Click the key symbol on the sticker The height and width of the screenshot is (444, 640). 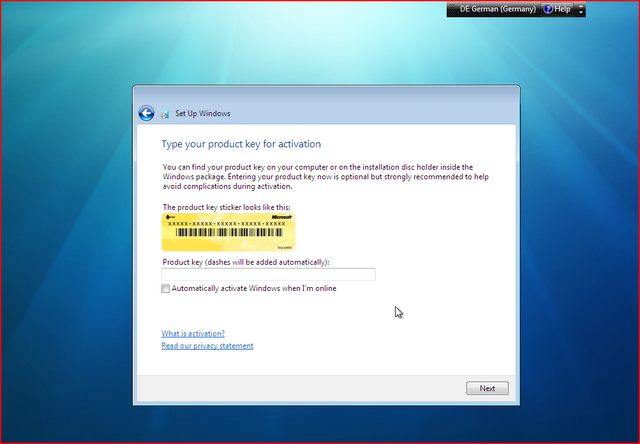pos(171,215)
